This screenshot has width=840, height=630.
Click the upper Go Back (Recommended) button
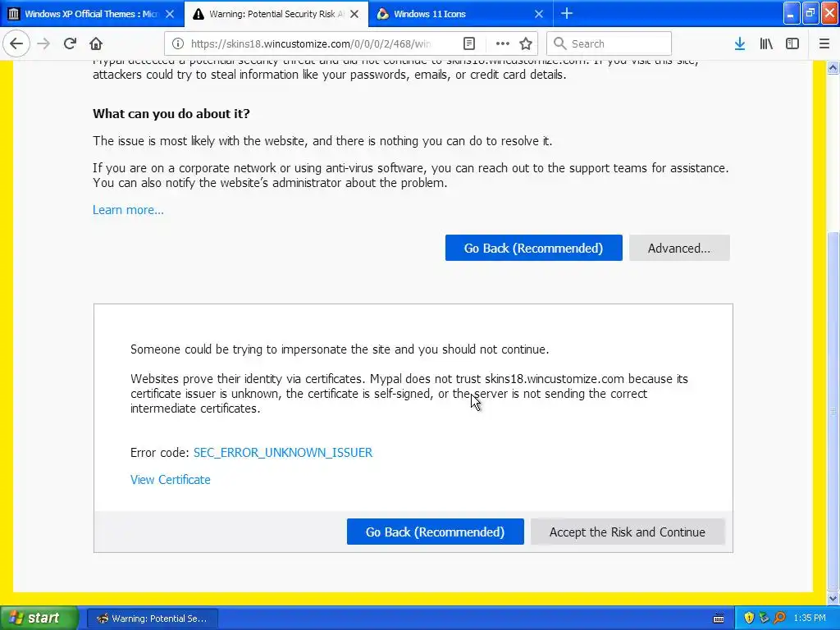[x=533, y=248]
